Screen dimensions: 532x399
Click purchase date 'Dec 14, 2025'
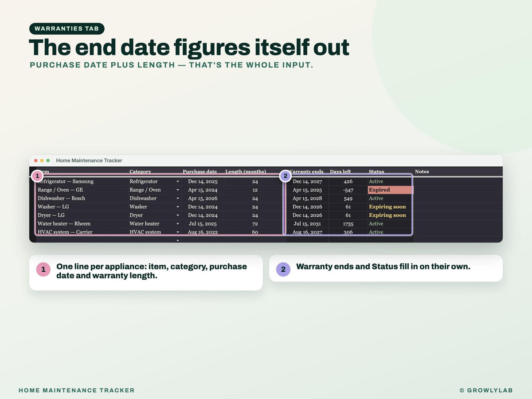click(203, 181)
